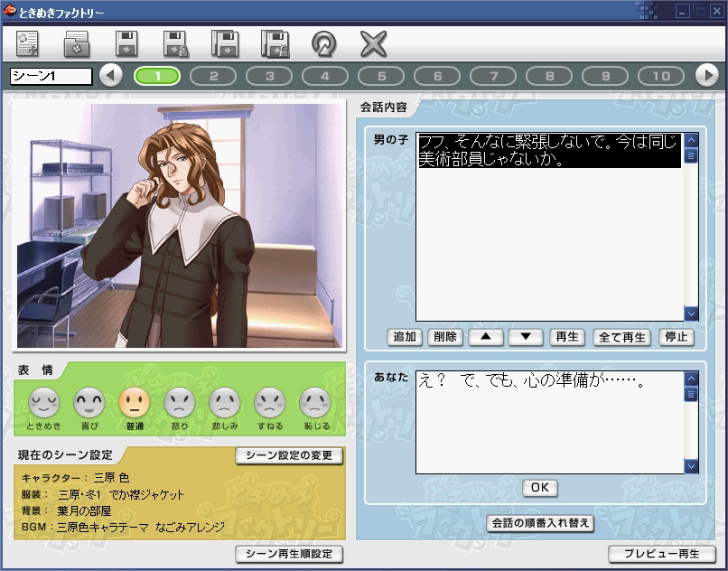Click OK under the あなた text box
This screenshot has width=728, height=571.
540,487
